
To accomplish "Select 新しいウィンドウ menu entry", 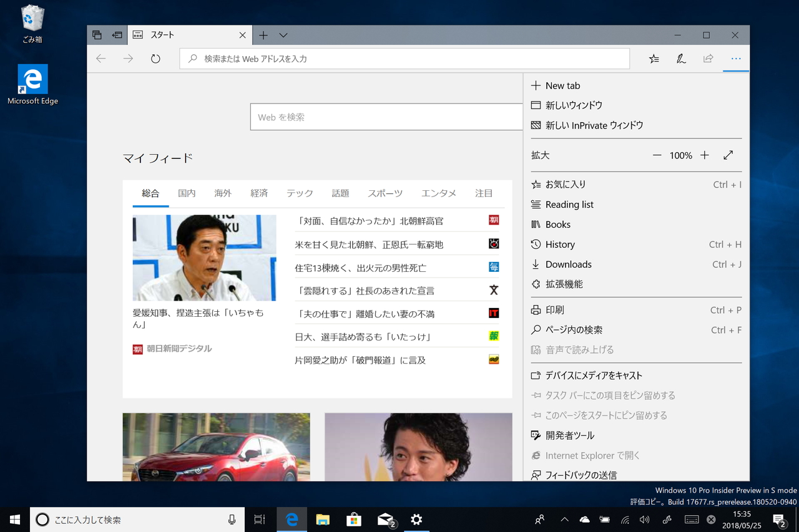I will pos(636,105).
